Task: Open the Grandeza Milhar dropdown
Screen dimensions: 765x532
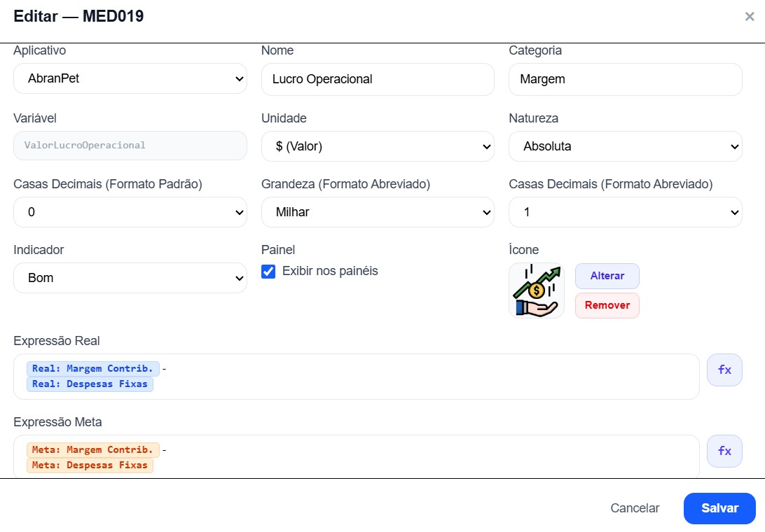Action: tap(378, 212)
